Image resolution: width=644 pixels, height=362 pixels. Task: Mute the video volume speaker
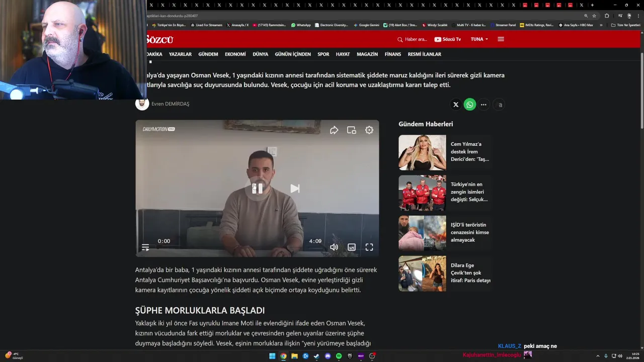click(334, 247)
